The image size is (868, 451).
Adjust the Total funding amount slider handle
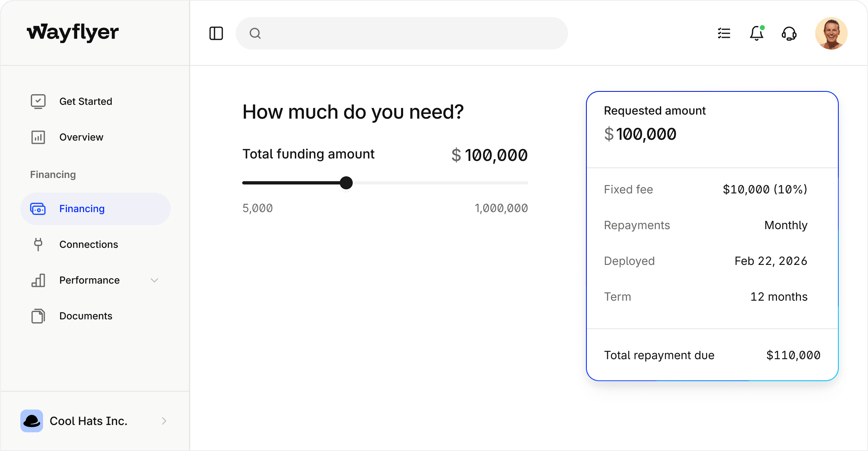tap(346, 183)
